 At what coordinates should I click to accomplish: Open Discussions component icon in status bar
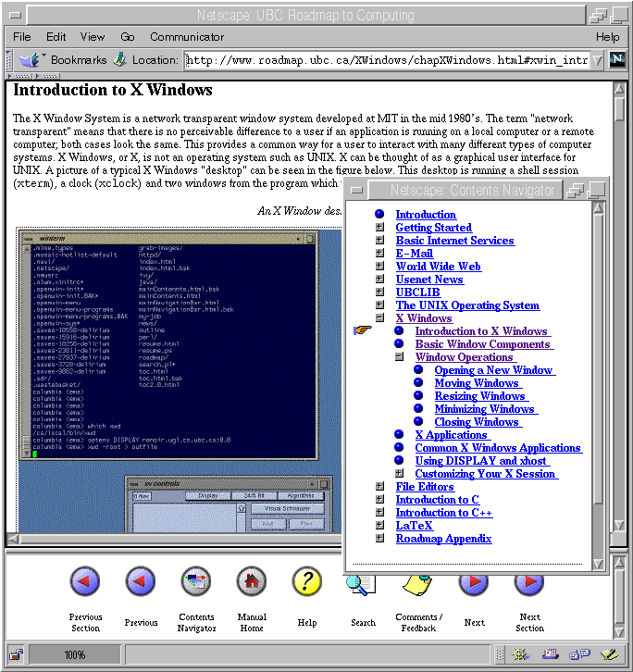pos(580,654)
